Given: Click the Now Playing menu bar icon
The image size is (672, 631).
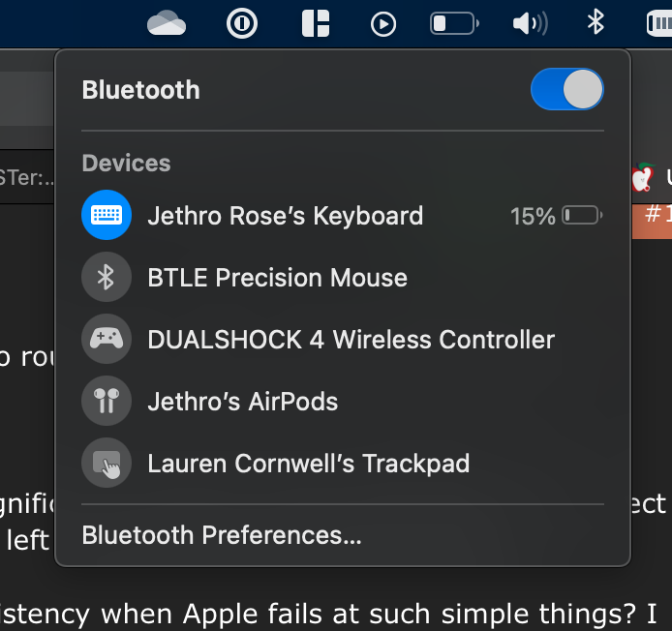Looking at the screenshot, I should coord(383,22).
